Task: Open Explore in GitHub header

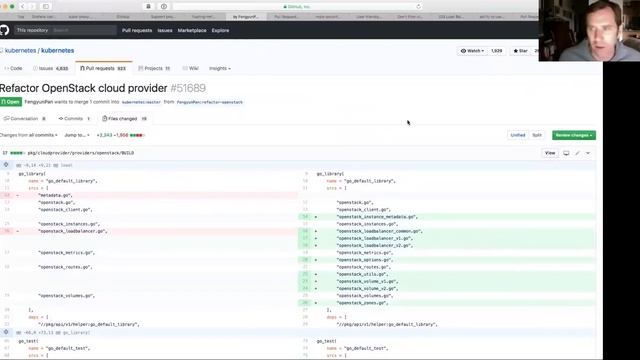Action: tap(220, 30)
